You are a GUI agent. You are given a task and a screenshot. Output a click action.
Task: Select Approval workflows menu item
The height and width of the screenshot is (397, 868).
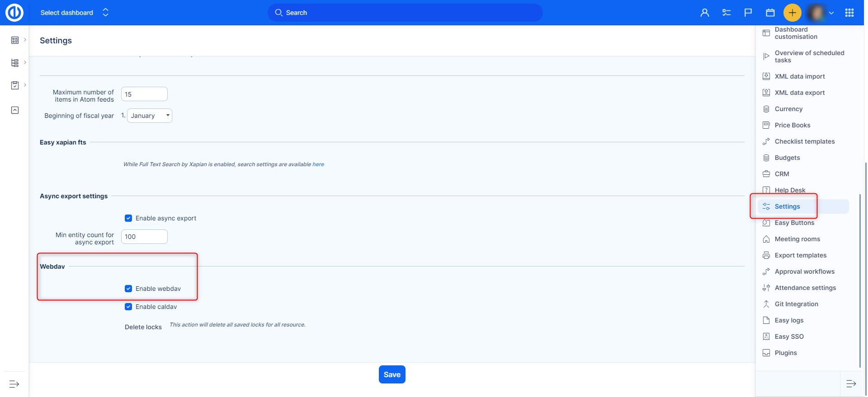804,271
